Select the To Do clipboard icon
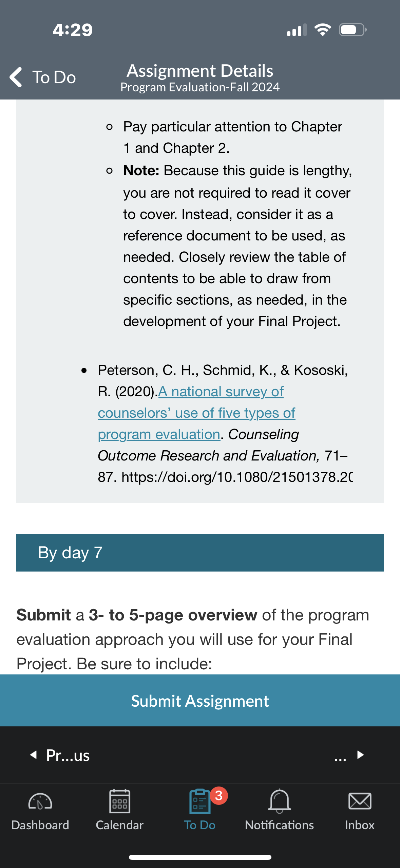 click(200, 801)
